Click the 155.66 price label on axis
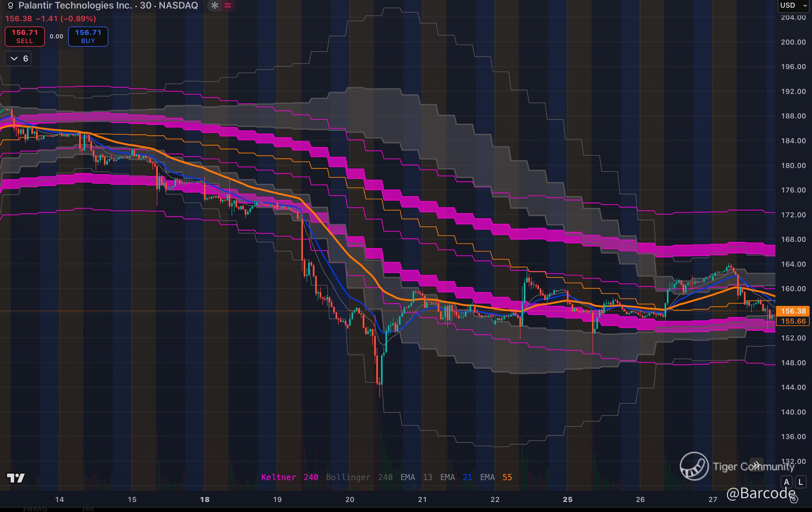 point(793,321)
